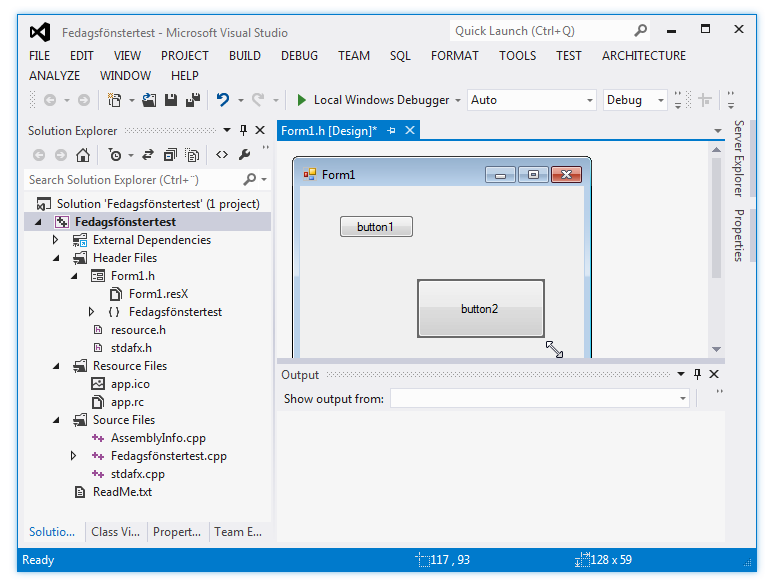The image size is (775, 588).
Task: Click the designer vertical scrollbar down arrow
Action: pos(716,349)
